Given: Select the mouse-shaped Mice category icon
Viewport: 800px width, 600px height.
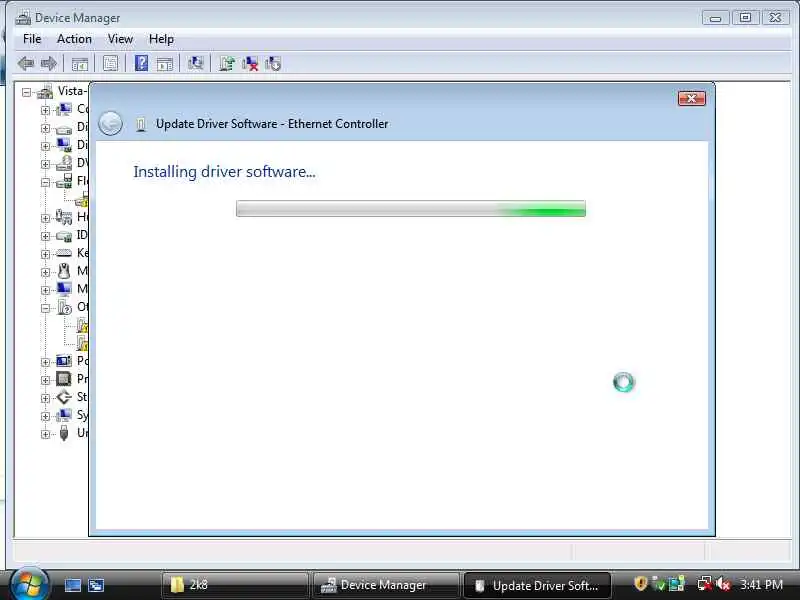Looking at the screenshot, I should click(x=64, y=271).
